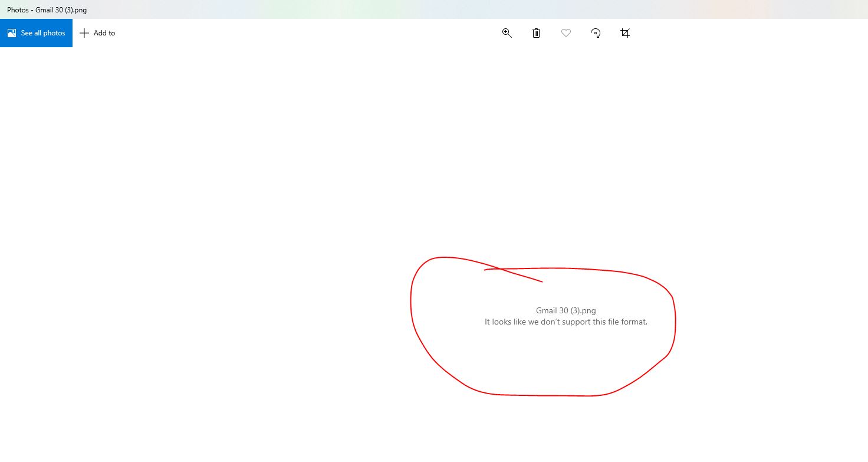Click the unsupported file format message
This screenshot has height=462, width=868.
point(566,322)
